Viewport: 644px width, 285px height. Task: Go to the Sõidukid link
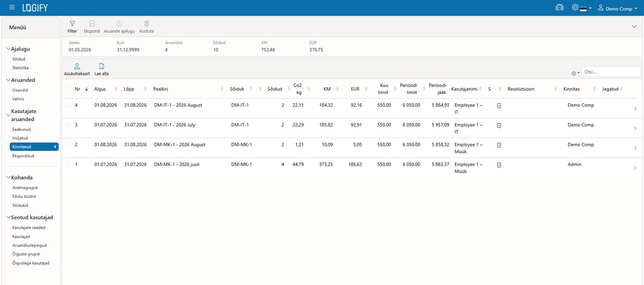coord(20,205)
